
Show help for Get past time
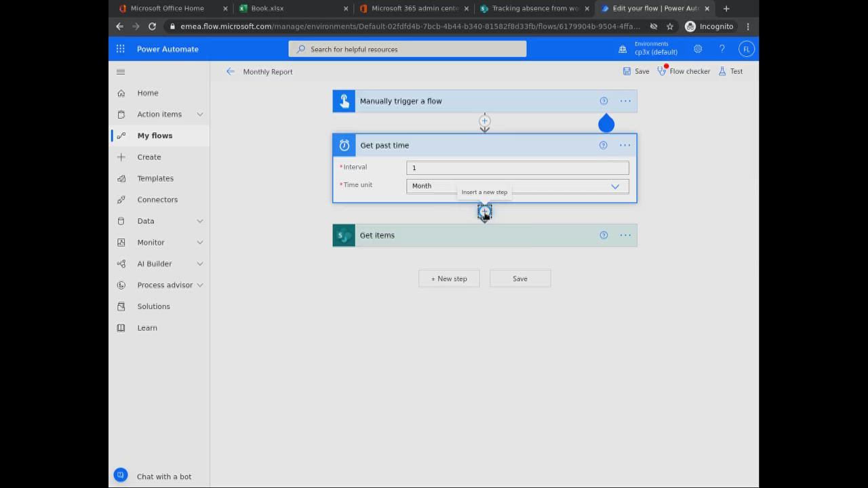point(604,145)
